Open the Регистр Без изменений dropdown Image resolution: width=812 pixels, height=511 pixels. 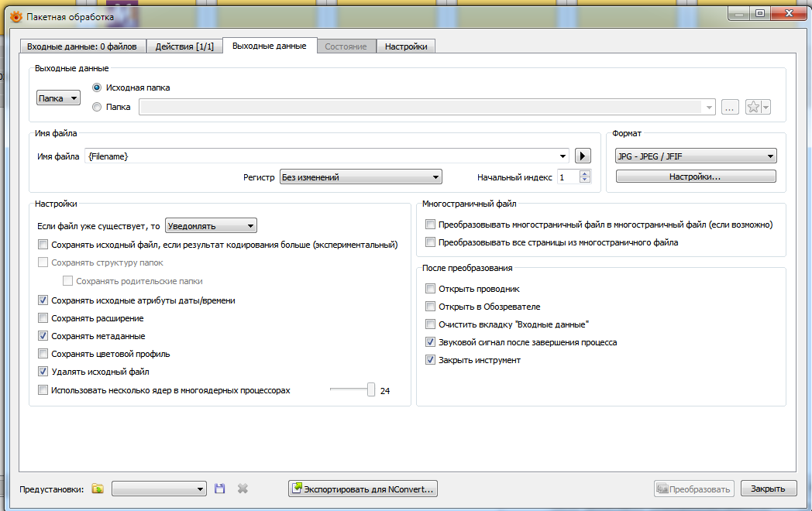click(x=360, y=177)
